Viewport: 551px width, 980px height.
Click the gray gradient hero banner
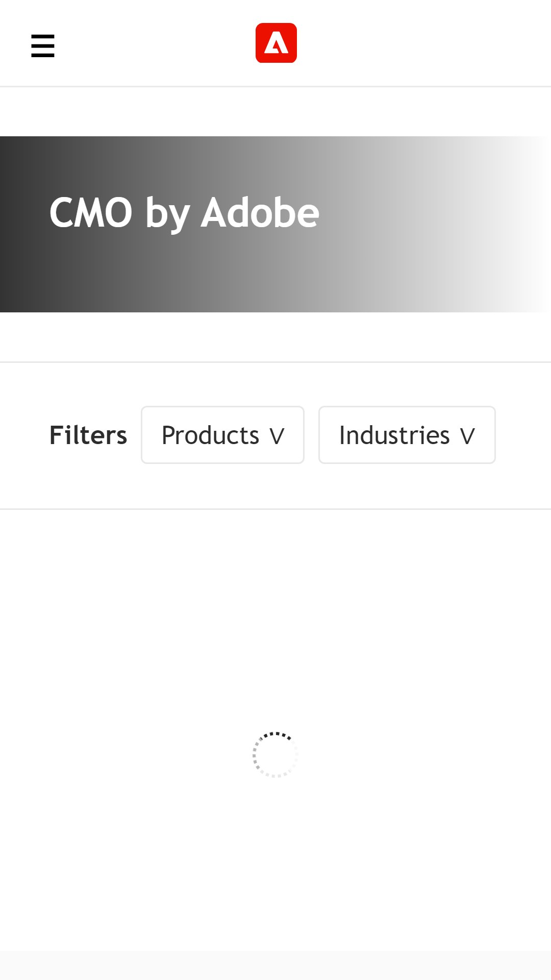click(275, 224)
